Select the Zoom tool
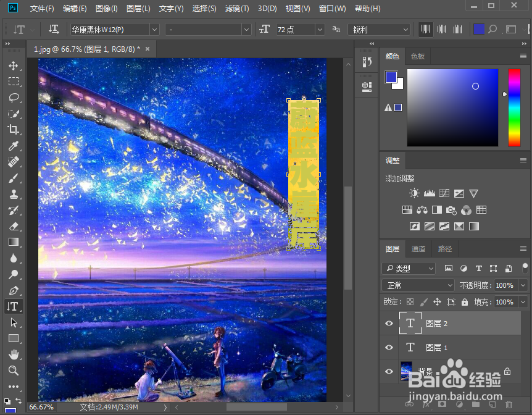The height and width of the screenshot is (415, 532). 14,370
